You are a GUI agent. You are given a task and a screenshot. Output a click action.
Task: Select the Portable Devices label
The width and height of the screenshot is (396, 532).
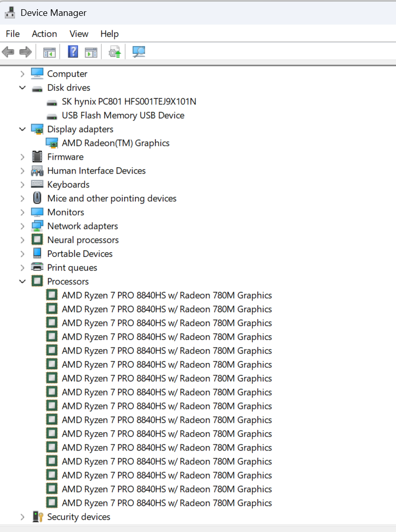(80, 254)
